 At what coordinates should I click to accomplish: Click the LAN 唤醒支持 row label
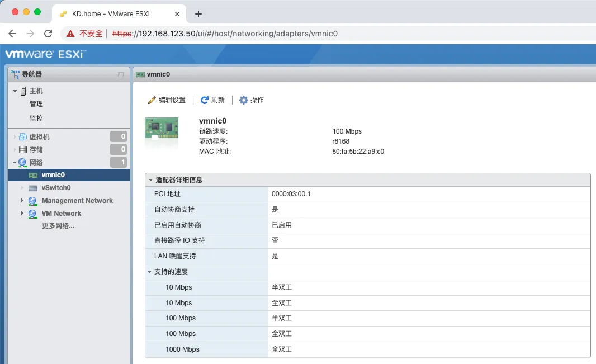175,256
